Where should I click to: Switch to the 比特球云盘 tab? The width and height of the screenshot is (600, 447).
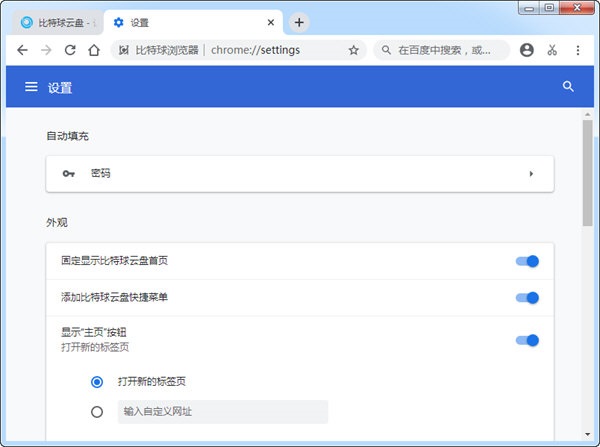tap(58, 22)
